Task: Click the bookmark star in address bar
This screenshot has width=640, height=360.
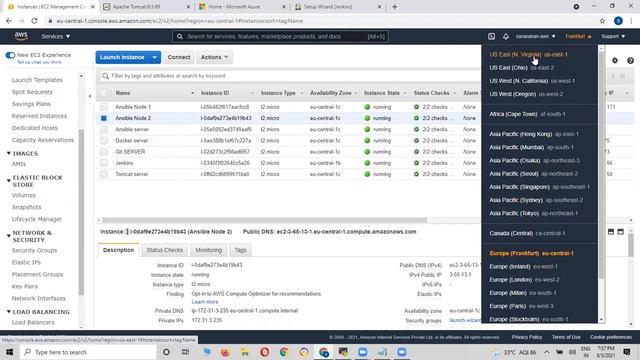Action: click(x=602, y=21)
